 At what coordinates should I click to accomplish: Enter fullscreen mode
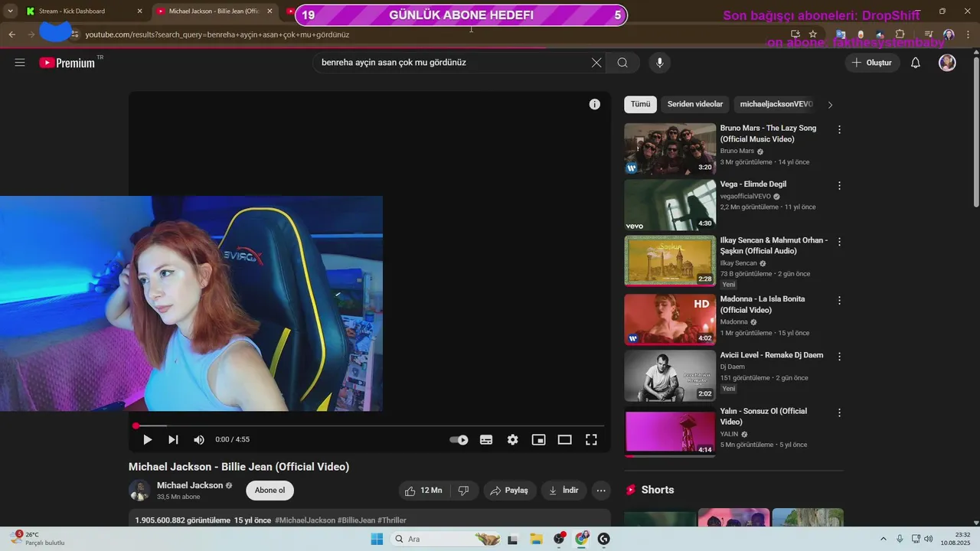pos(591,440)
